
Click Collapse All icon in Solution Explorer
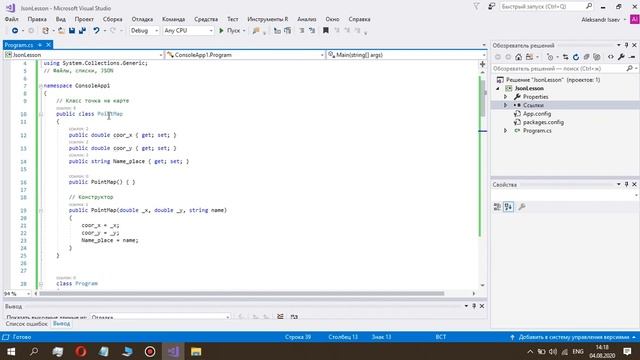[587, 57]
